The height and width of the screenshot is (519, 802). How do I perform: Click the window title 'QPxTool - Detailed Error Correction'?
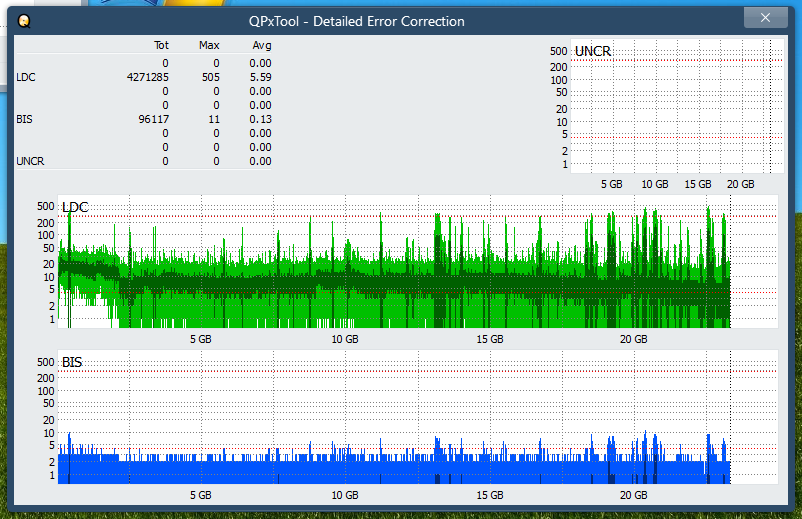(356, 21)
